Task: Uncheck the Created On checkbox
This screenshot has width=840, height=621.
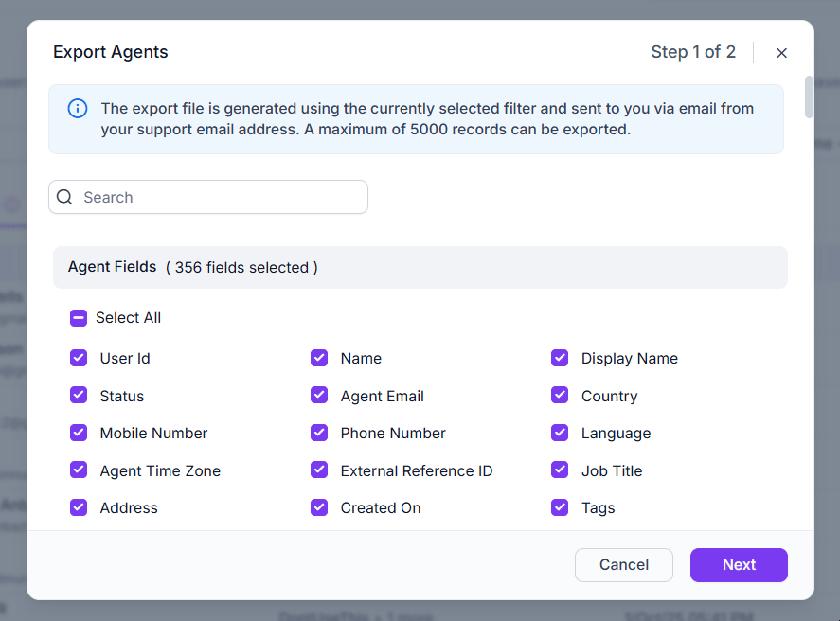Action: [319, 507]
